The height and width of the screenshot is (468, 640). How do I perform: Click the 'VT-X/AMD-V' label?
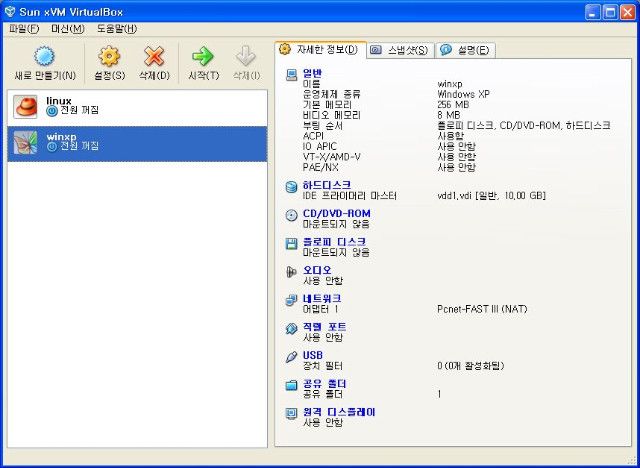[332, 157]
